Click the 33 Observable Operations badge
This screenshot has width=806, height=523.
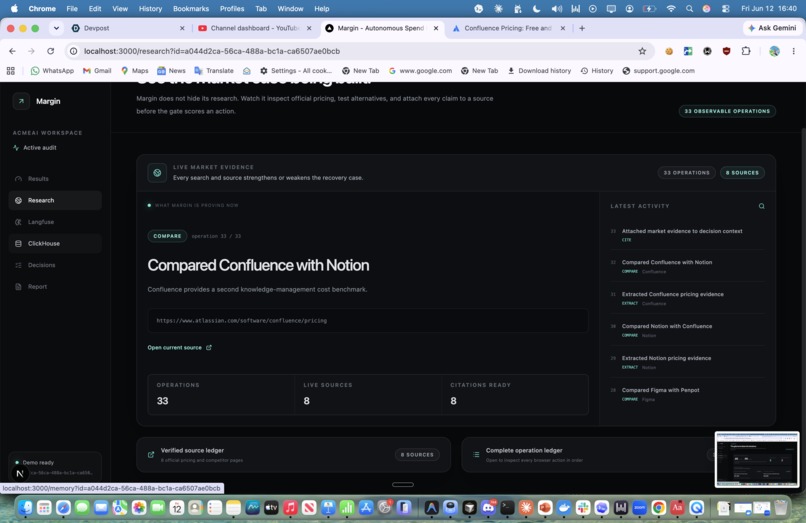click(727, 111)
